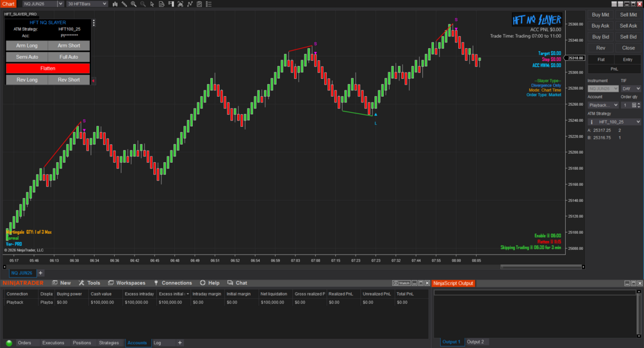
Task: Select the drawing tools pencil icon
Action: click(124, 4)
